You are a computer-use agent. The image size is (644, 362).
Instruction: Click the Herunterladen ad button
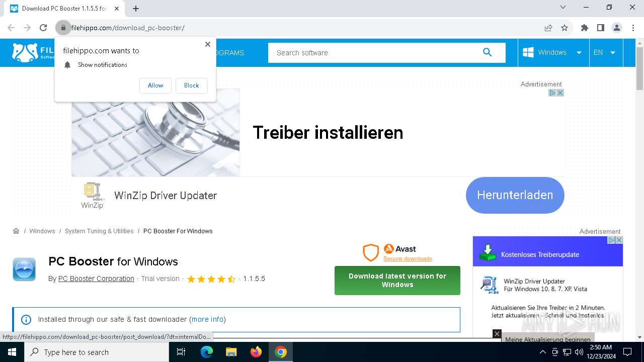[515, 195]
